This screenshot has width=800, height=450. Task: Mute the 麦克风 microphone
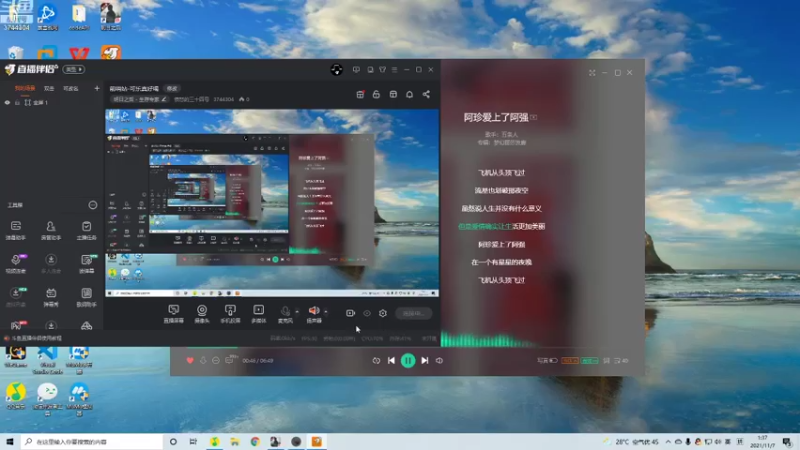(x=285, y=314)
